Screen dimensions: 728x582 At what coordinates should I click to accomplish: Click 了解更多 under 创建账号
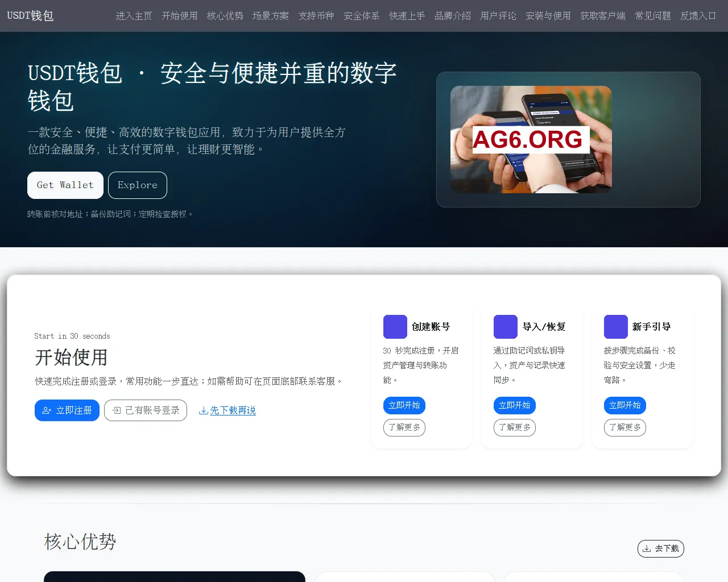click(x=404, y=427)
